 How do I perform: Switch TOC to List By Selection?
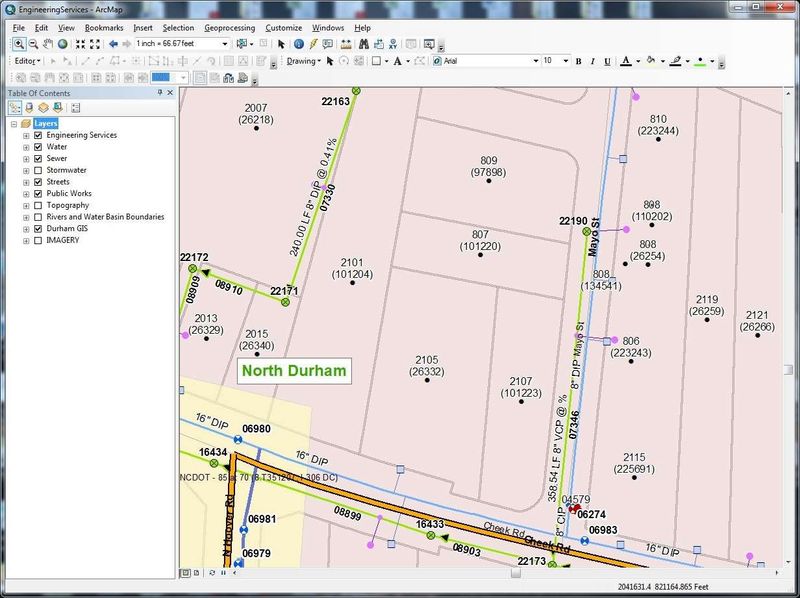[58, 108]
